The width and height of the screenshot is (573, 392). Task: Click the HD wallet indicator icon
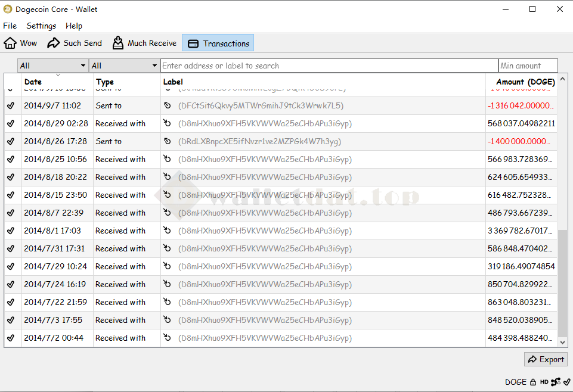(544, 382)
